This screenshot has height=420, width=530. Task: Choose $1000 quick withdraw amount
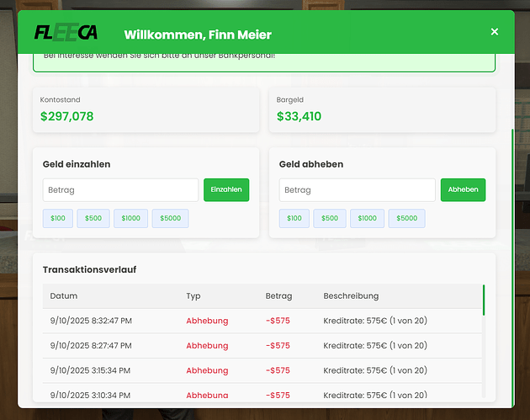coord(367,219)
